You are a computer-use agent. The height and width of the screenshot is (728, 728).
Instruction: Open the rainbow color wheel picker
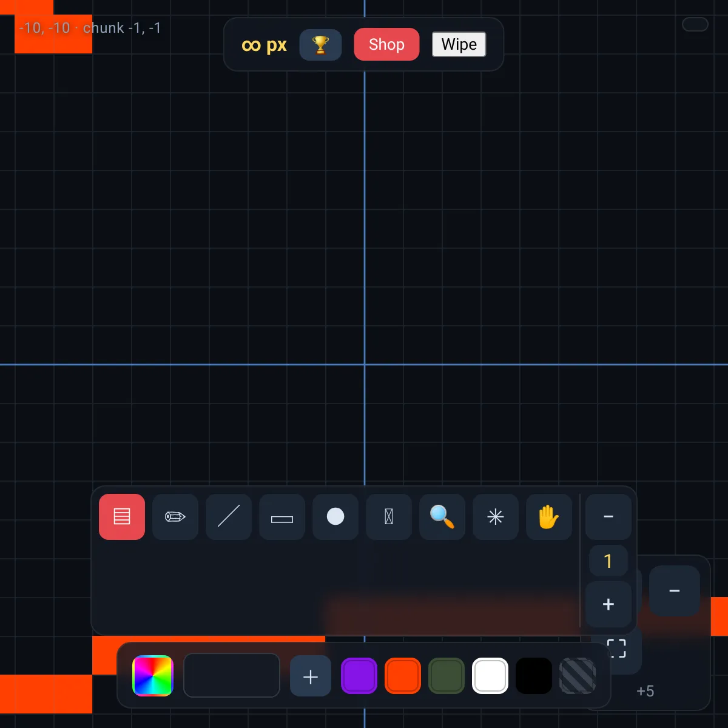tap(153, 676)
